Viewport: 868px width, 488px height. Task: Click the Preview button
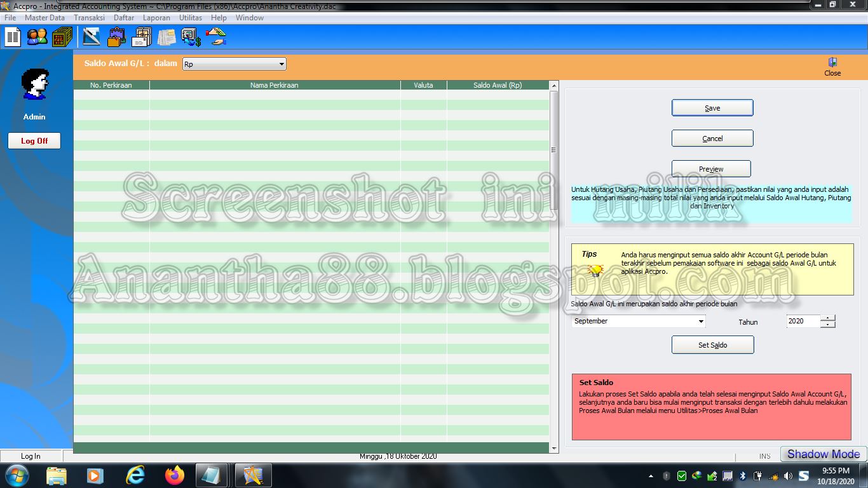tap(711, 169)
